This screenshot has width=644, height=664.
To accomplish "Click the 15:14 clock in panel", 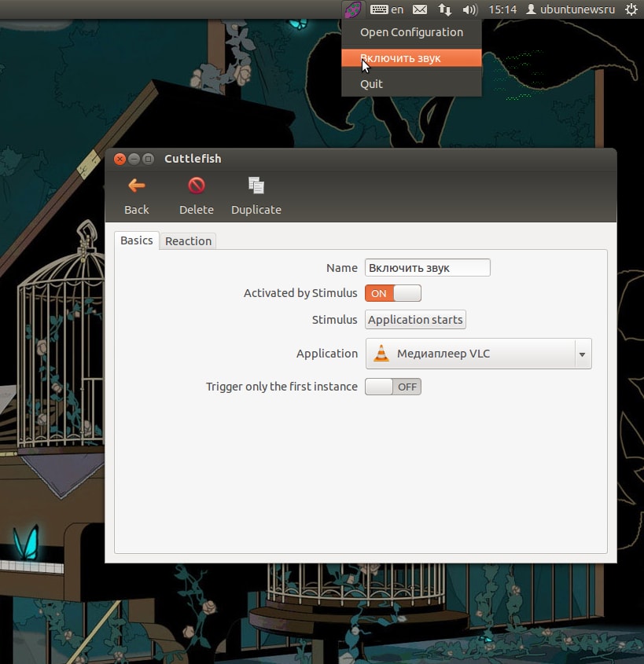I will pyautogui.click(x=502, y=9).
